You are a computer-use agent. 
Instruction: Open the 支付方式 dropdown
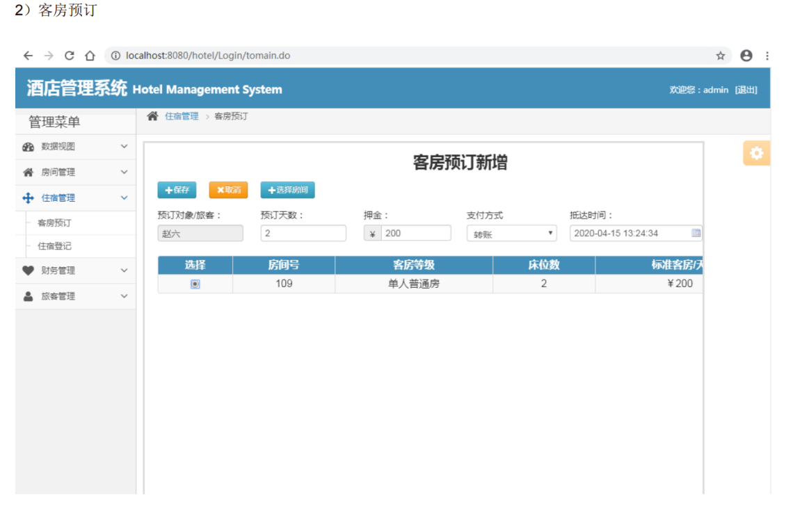pyautogui.click(x=512, y=233)
